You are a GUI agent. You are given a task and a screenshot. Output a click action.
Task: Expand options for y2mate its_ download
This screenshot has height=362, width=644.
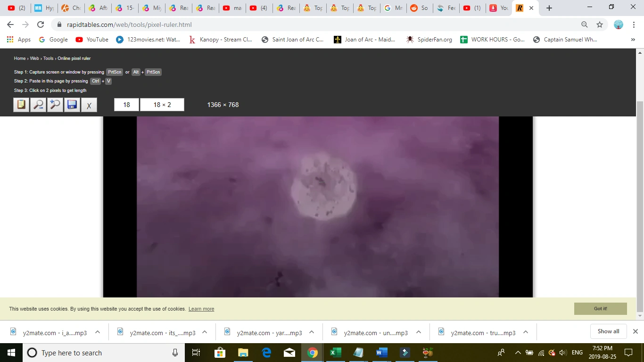[x=205, y=332]
